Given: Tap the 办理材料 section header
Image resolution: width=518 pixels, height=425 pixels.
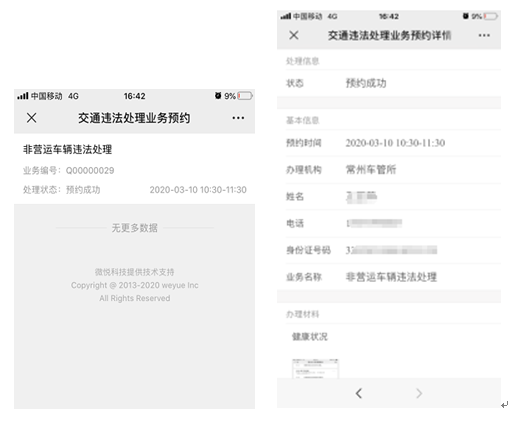Looking at the screenshot, I should (302, 314).
